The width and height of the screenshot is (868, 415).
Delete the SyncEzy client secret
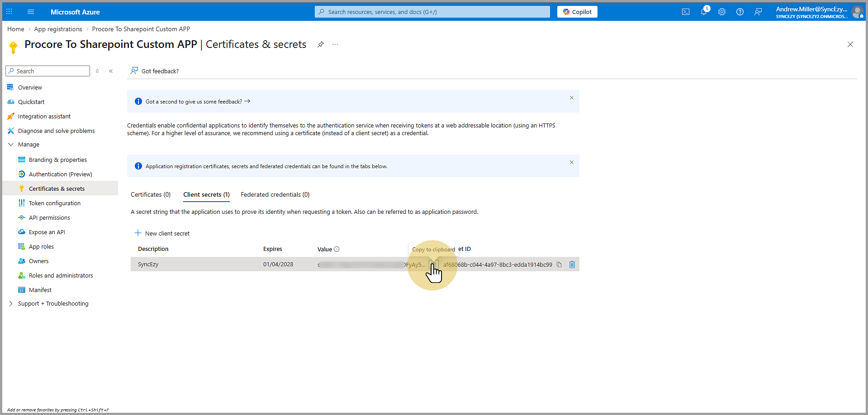(x=572, y=264)
